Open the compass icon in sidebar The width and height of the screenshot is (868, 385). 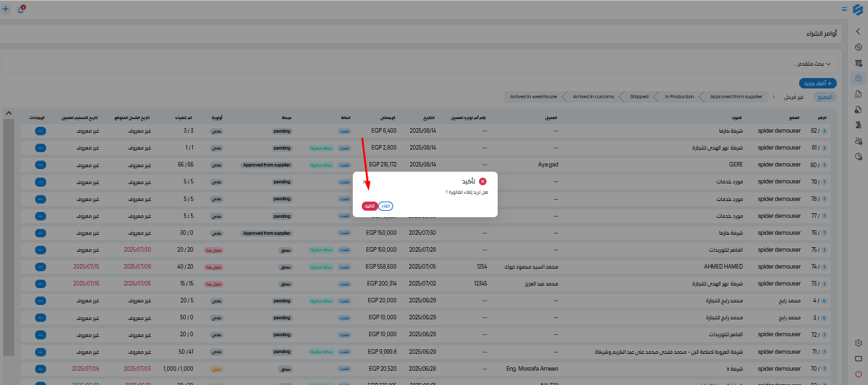(x=858, y=47)
